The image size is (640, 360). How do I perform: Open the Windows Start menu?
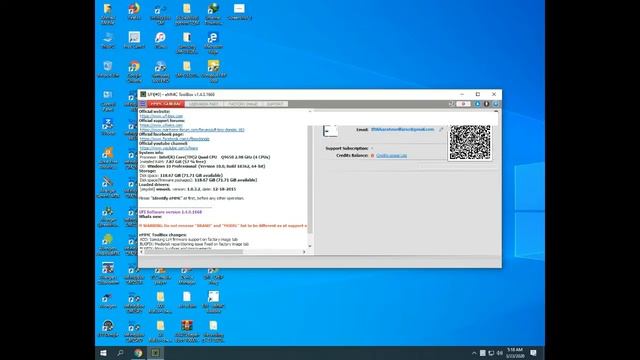pyautogui.click(x=103, y=353)
